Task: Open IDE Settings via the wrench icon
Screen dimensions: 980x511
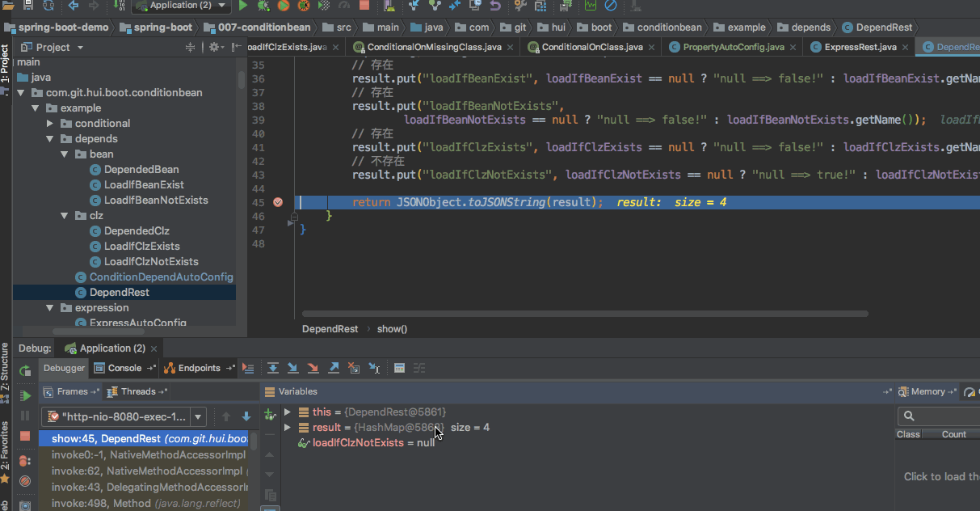Action: [x=519, y=7]
